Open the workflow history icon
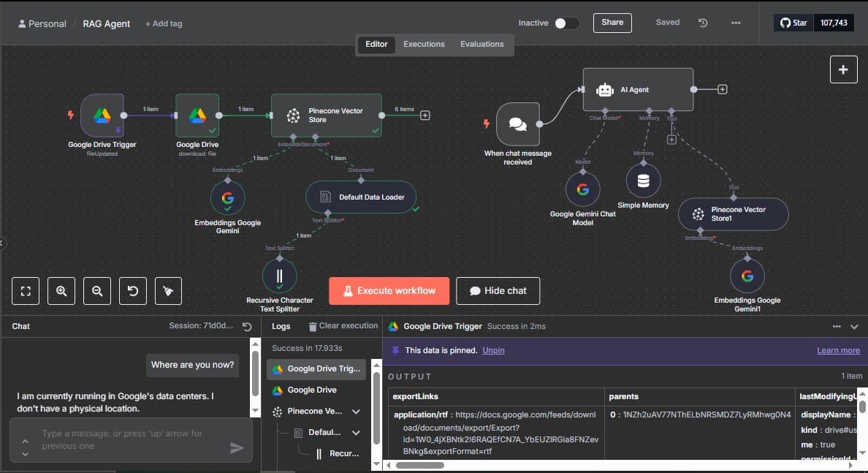868x473 pixels. 703,23
